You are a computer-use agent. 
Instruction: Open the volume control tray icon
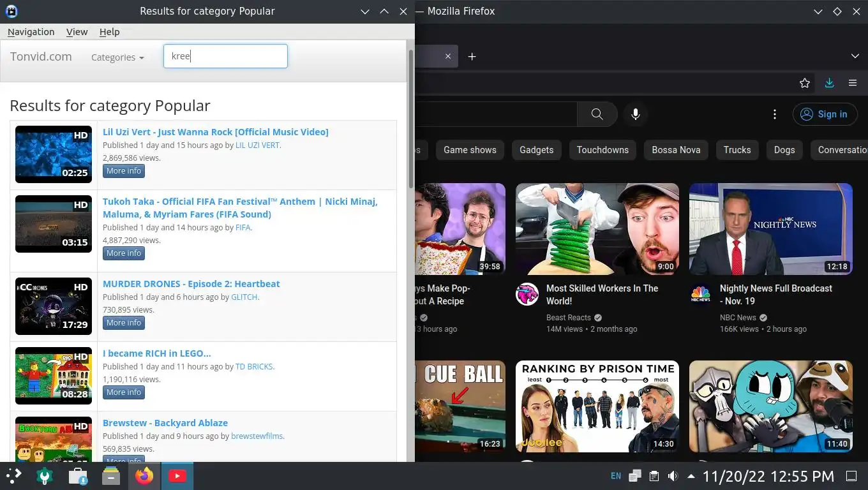click(673, 476)
